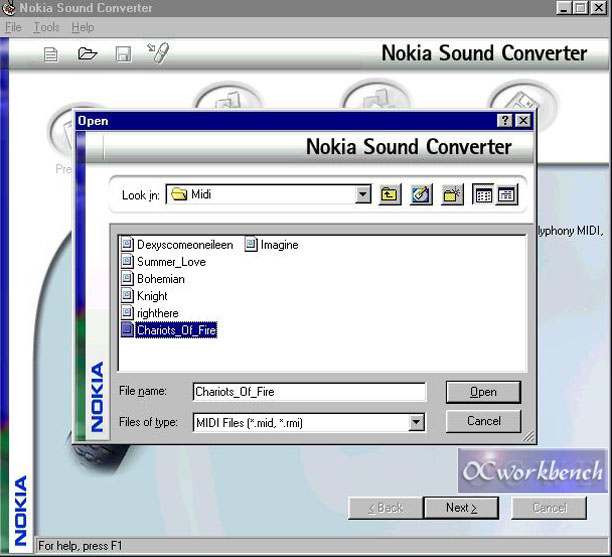This screenshot has height=557, width=612.
Task: Click the righthere file icon
Action: (x=127, y=312)
